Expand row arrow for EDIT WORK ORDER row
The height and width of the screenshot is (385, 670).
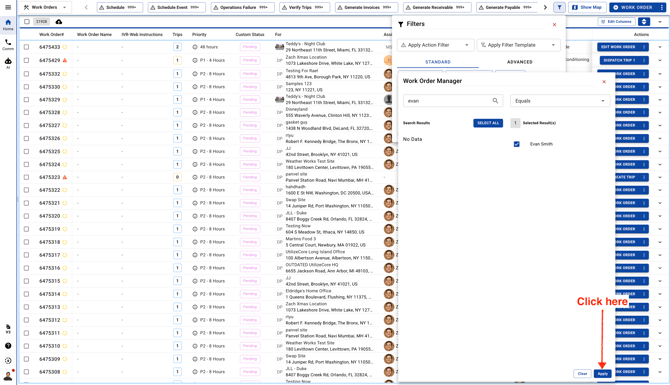[660, 47]
